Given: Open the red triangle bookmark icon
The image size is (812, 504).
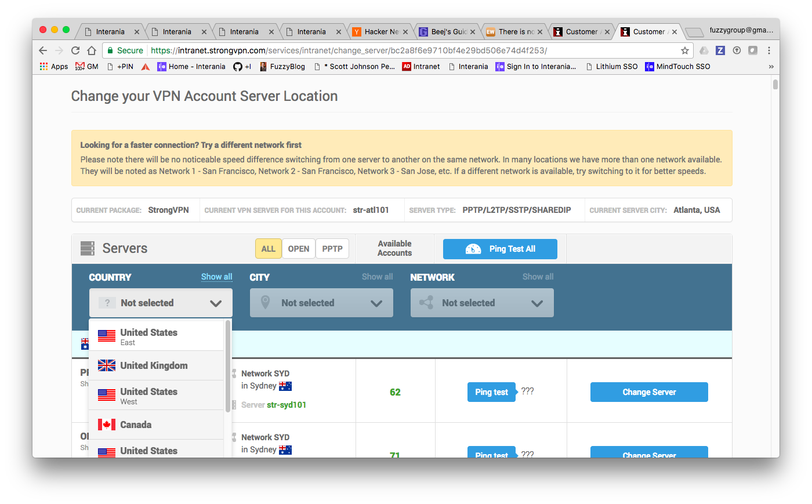Looking at the screenshot, I should coord(146,67).
